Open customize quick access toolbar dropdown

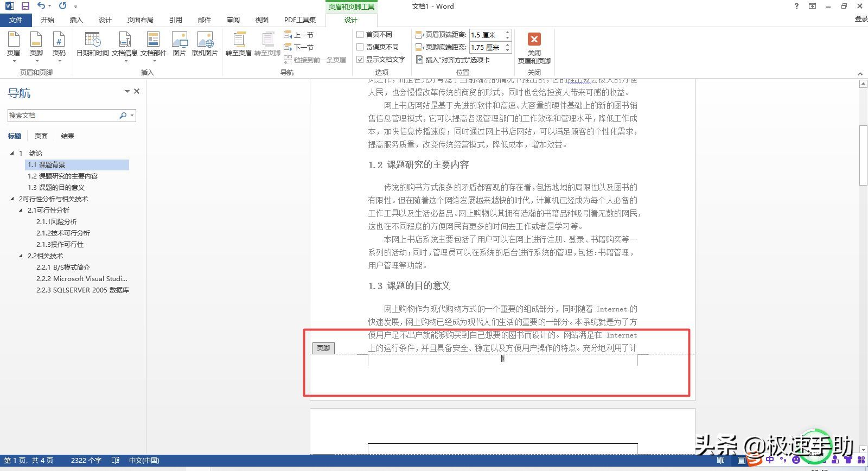tap(75, 7)
